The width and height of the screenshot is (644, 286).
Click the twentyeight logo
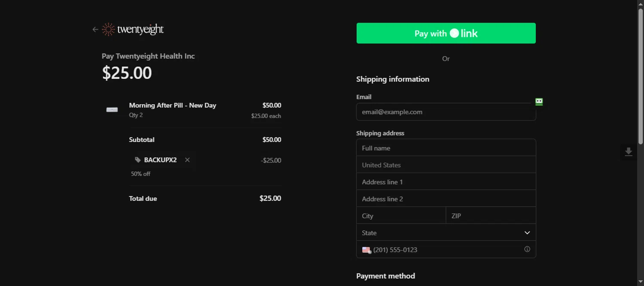point(133,29)
